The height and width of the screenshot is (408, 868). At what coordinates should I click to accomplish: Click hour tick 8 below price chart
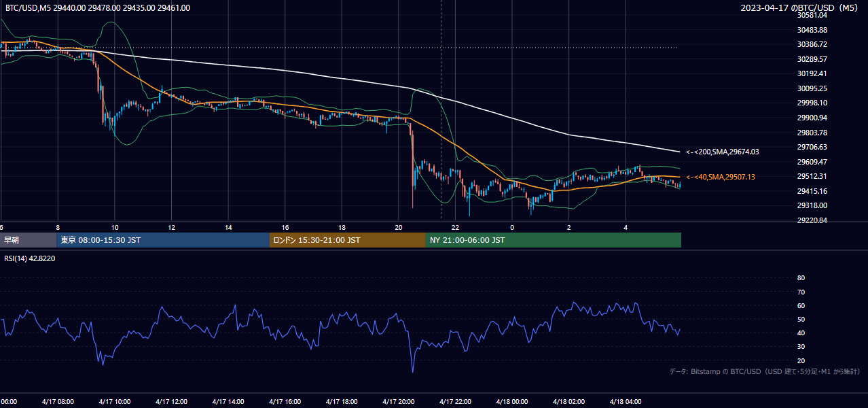pyautogui.click(x=58, y=227)
